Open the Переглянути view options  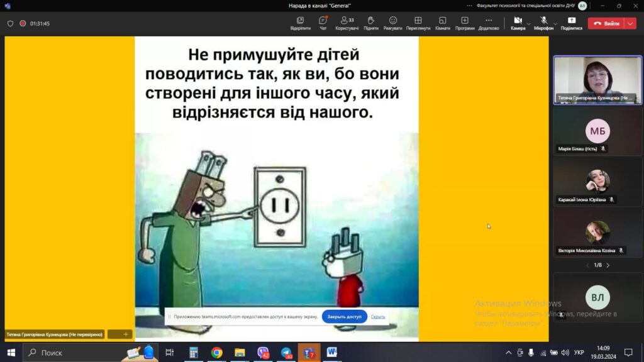418,23
